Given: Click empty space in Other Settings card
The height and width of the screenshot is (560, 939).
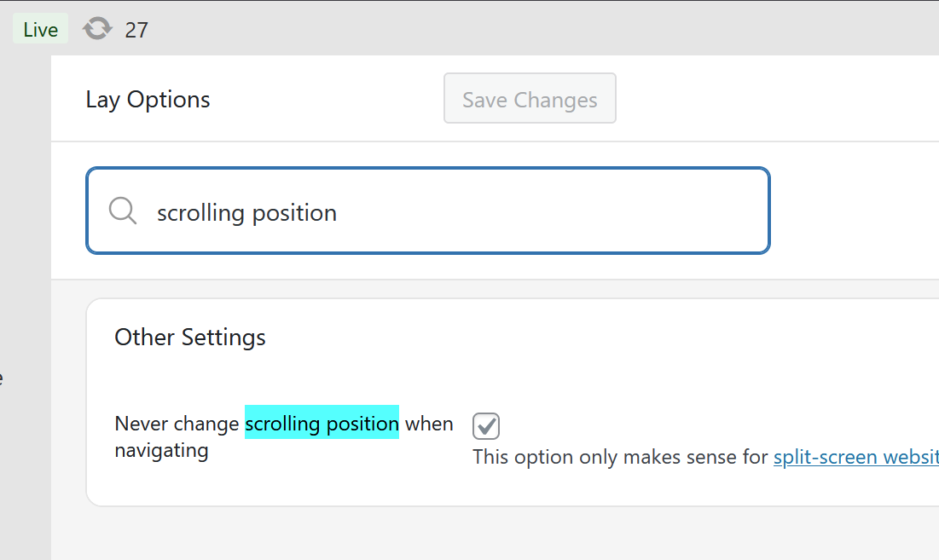Looking at the screenshot, I should (x=597, y=358).
